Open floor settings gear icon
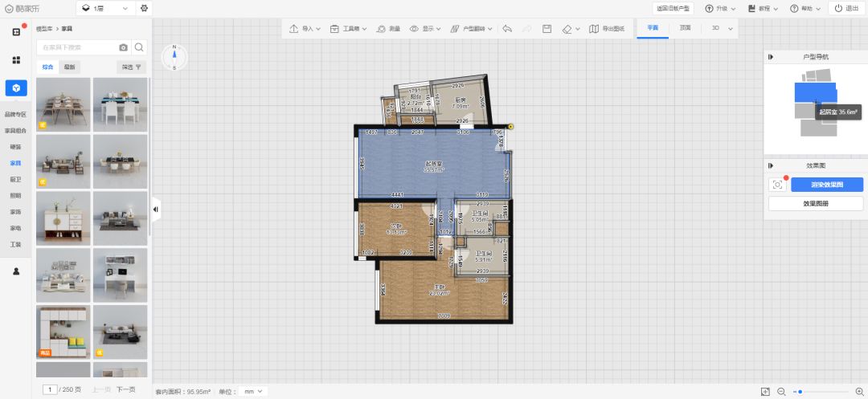Image resolution: width=868 pixels, height=399 pixels. pos(144,8)
